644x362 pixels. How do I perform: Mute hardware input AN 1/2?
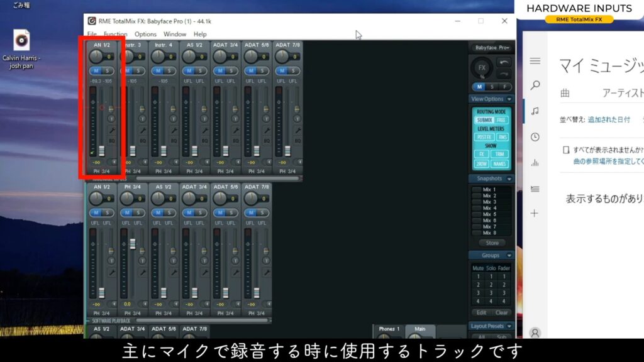(x=96, y=71)
